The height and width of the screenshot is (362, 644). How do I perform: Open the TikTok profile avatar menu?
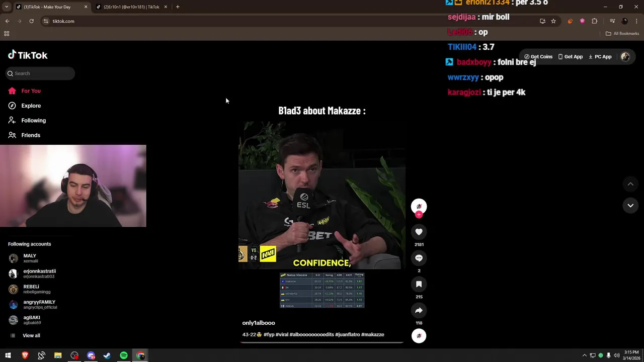pos(625,57)
